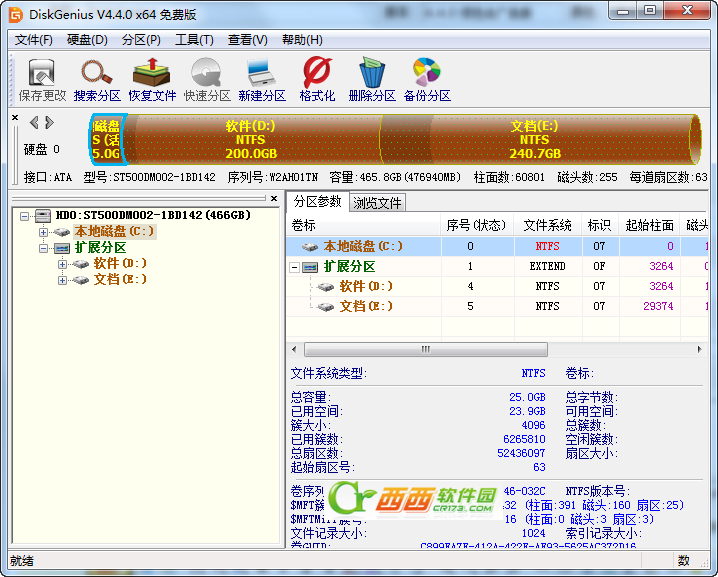Viewport: 718px width, 577px height.
Task: Expand the 本地磁盘 (C:) tree node
Action: [43, 232]
